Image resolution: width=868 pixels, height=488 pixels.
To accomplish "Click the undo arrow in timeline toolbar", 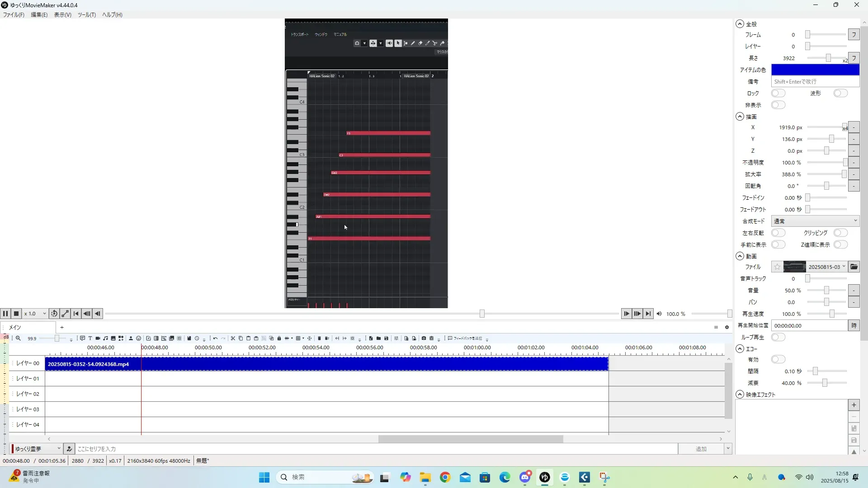I will [215, 338].
